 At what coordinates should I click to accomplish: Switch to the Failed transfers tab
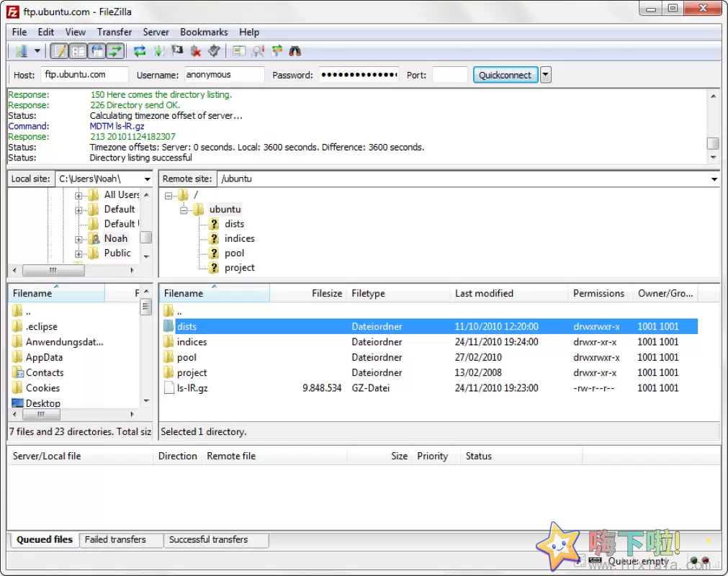[117, 539]
